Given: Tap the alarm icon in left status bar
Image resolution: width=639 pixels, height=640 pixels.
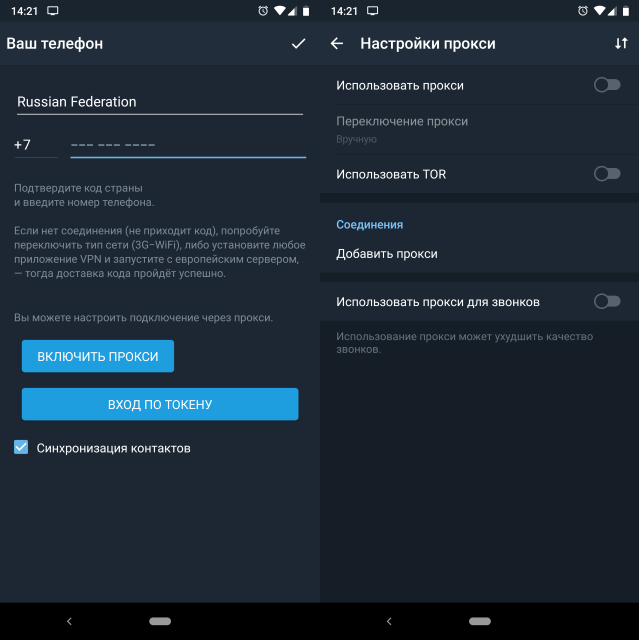Looking at the screenshot, I should [263, 11].
